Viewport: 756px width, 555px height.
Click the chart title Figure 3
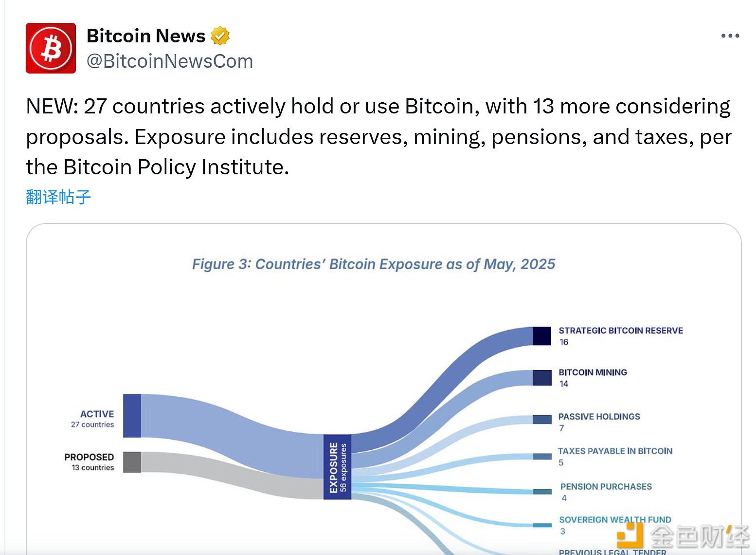pos(373,264)
